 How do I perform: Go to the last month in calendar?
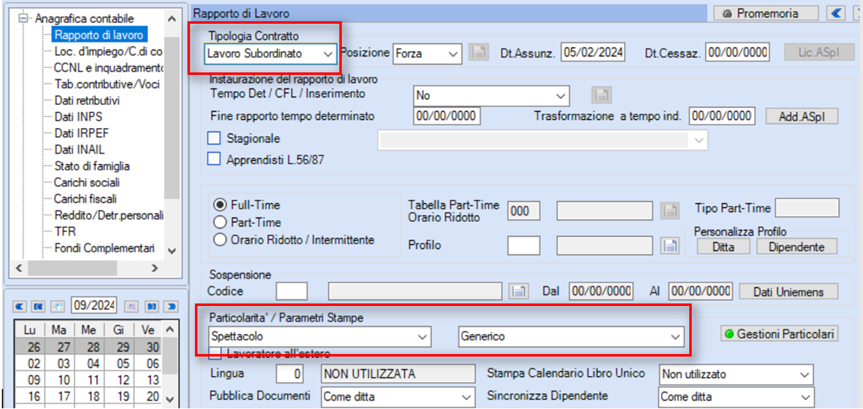tap(171, 305)
